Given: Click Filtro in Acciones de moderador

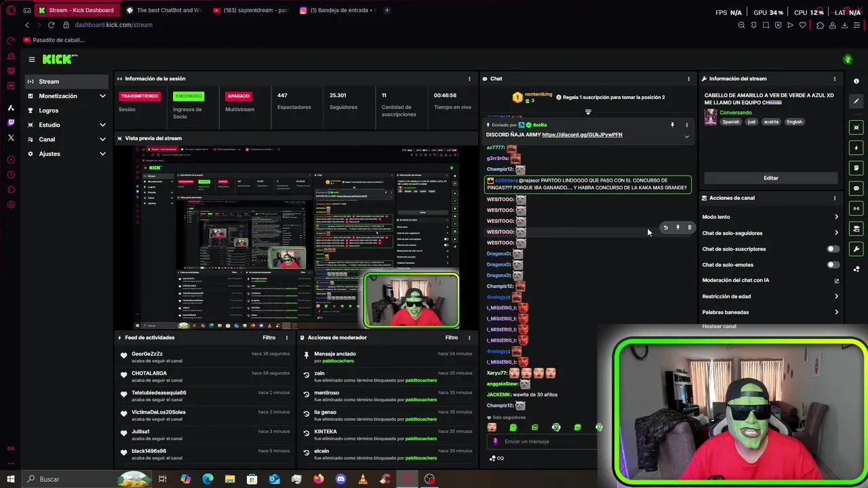Looking at the screenshot, I should point(451,338).
